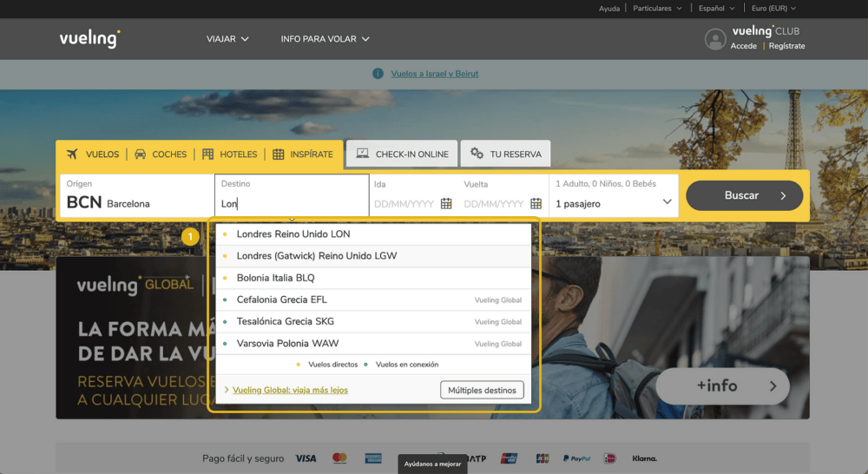Click the user profile avatar icon
This screenshot has height=474, width=868.
coord(714,39)
